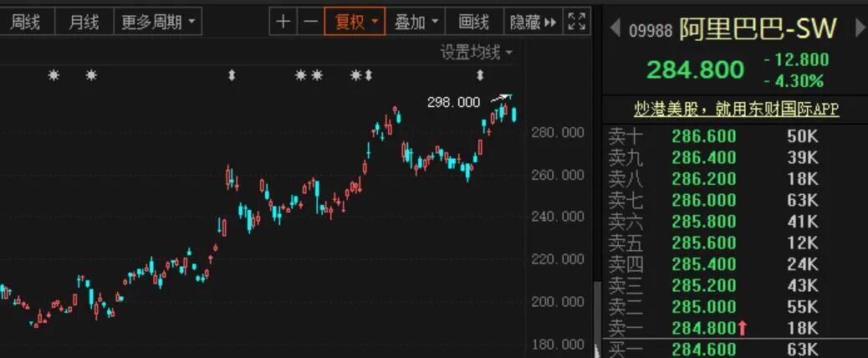Click the 180.000 axis label

[x=558, y=344]
